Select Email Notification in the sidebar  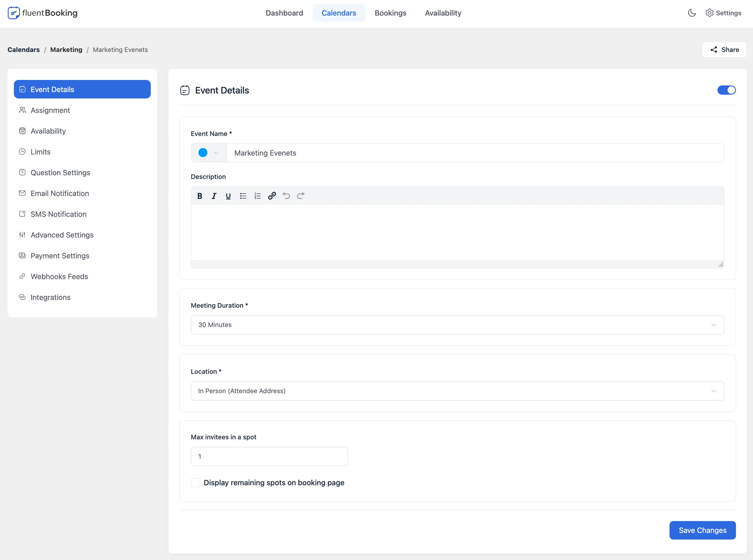tap(82, 193)
